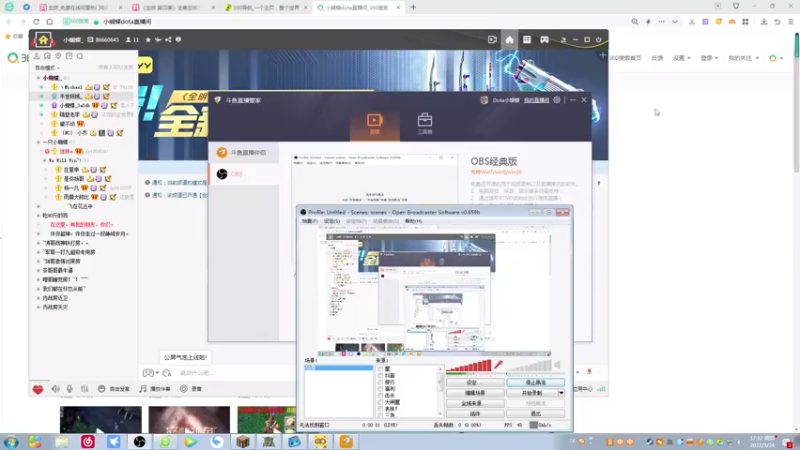Toggle the sixth checkbox in the OBS sources list

tap(380, 402)
